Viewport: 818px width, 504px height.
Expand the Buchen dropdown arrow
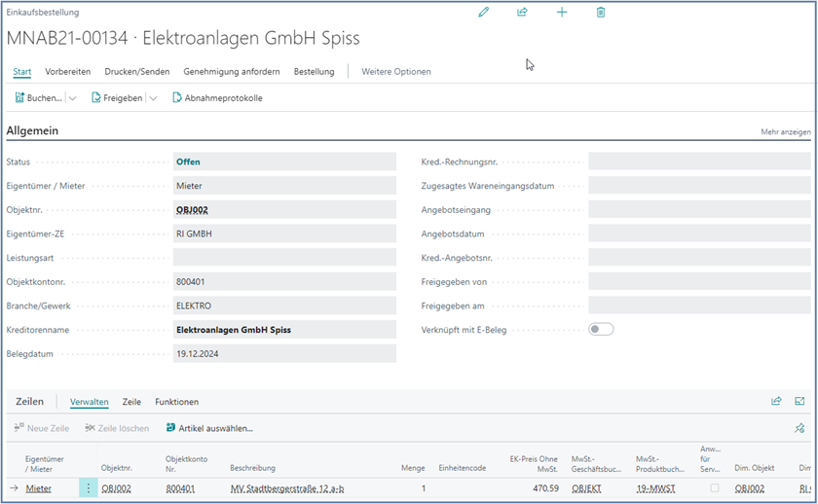click(72, 98)
